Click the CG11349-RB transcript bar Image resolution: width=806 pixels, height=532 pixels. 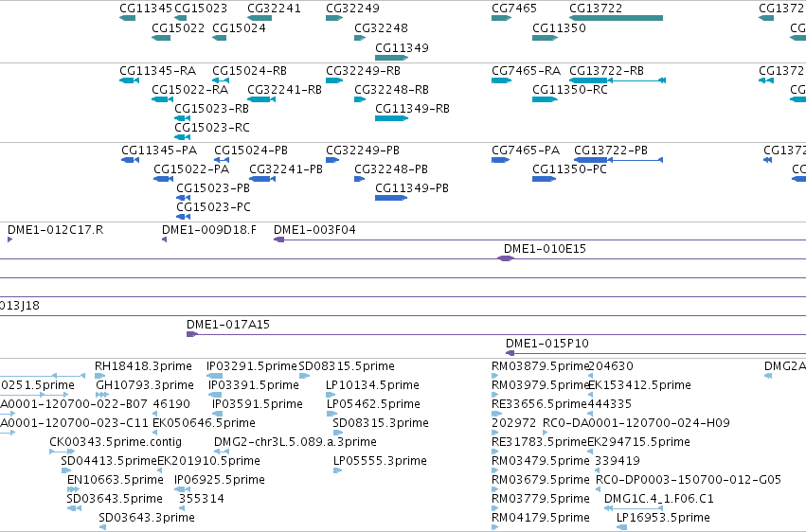[x=392, y=118]
